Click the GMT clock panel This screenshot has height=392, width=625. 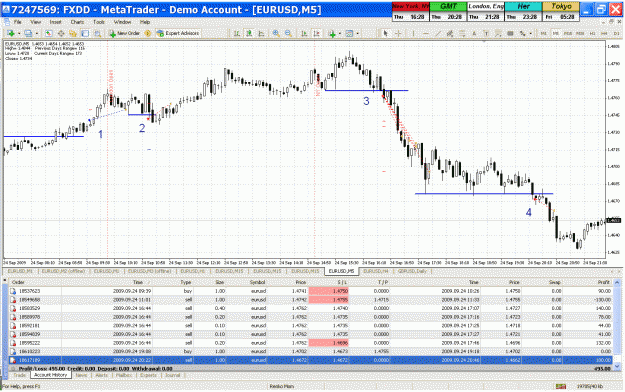448,12
